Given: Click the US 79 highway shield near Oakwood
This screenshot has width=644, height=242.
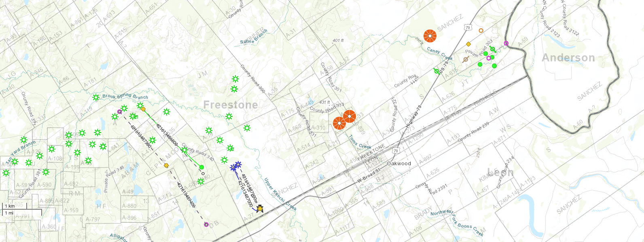Looking at the screenshot, I should (x=396, y=151).
